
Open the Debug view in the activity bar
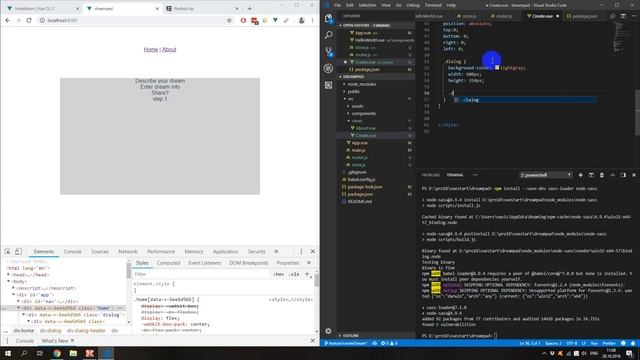[x=329, y=68]
